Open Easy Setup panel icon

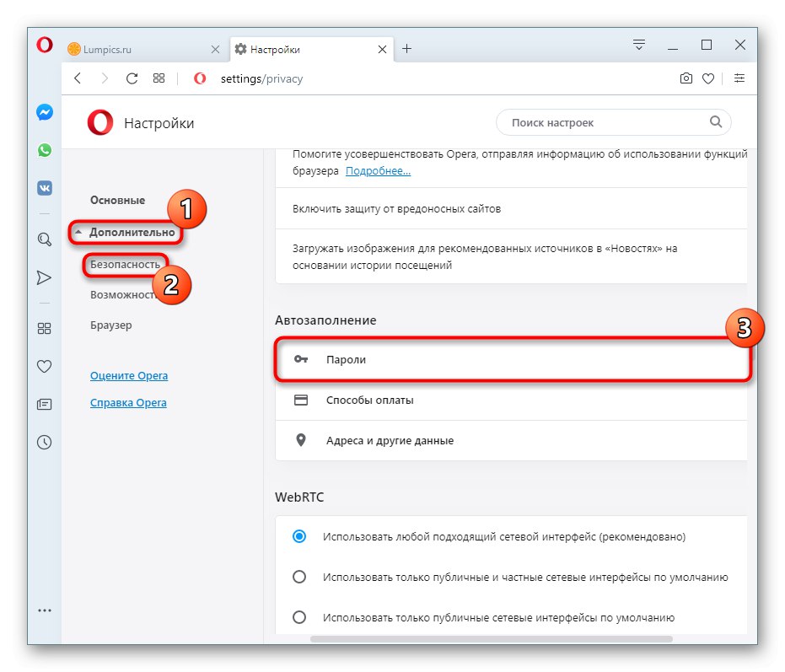[739, 78]
